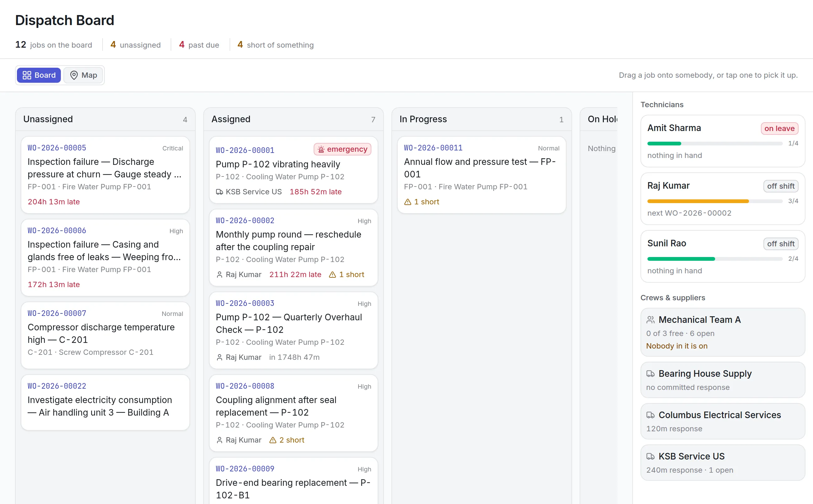Viewport: 813px width, 504px height.
Task: Select the Drive-end bearing replacement job title
Action: (x=293, y=489)
